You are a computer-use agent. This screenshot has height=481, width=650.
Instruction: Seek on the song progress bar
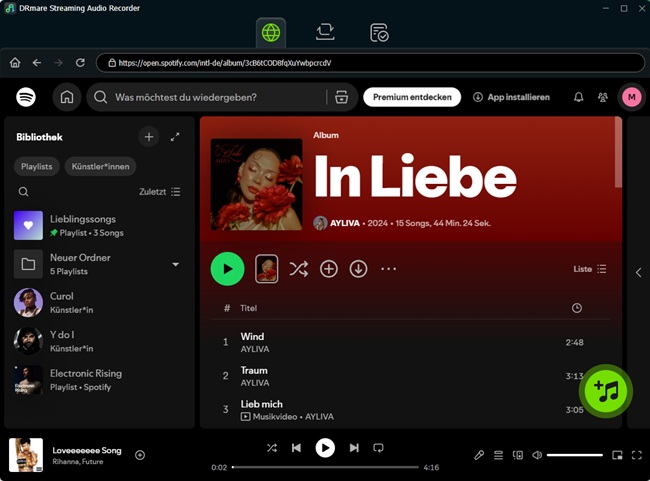pyautogui.click(x=325, y=467)
